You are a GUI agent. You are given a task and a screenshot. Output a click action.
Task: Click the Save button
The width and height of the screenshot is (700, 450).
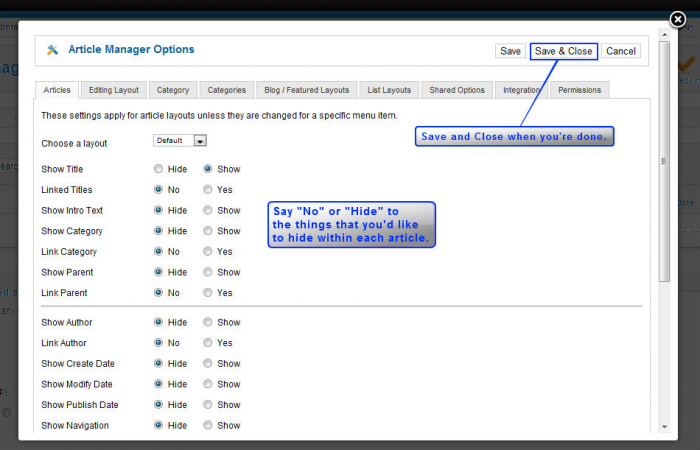510,51
